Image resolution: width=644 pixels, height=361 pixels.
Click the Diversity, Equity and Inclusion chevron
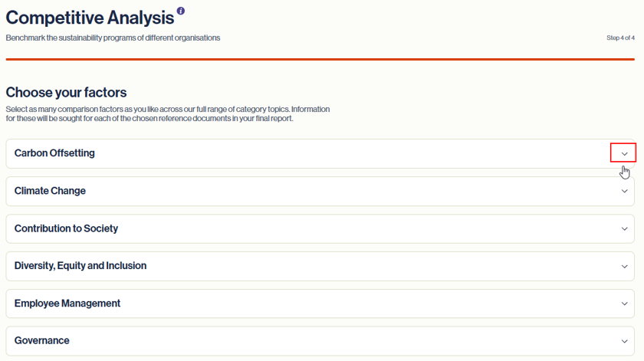[624, 266]
